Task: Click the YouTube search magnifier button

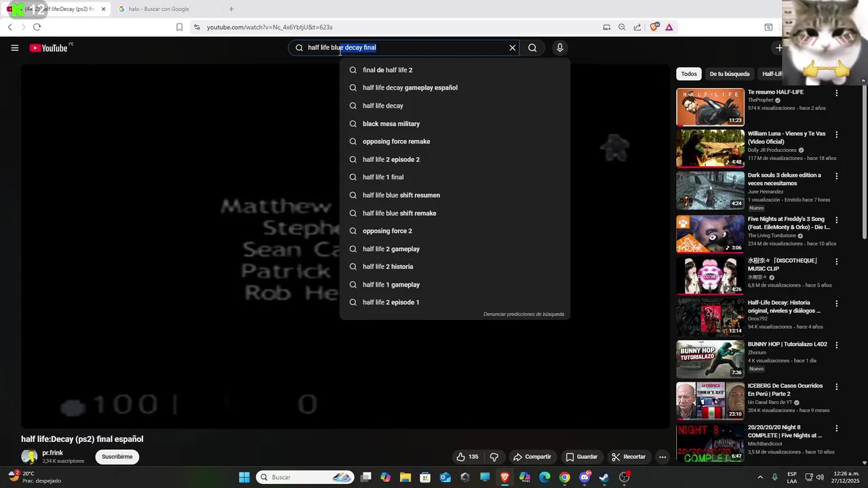Action: pyautogui.click(x=532, y=47)
